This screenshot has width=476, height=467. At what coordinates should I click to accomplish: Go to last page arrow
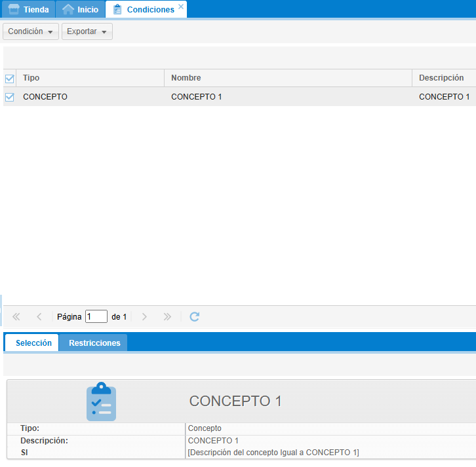click(167, 316)
